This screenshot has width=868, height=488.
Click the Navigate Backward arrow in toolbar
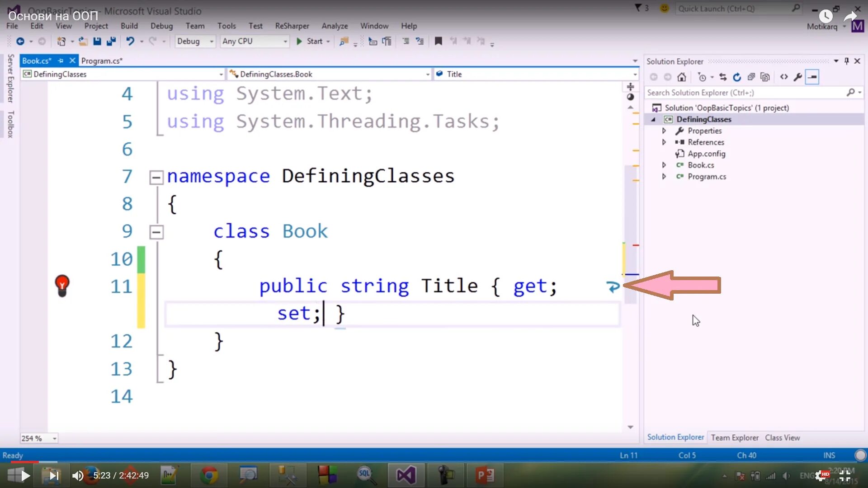20,42
